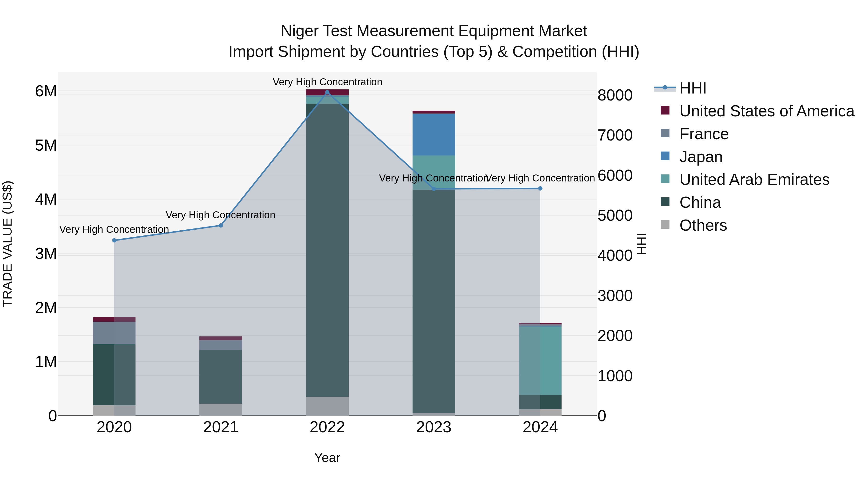This screenshot has width=868, height=488.
Task: Click the China segment of 2023 bar
Action: tap(434, 301)
